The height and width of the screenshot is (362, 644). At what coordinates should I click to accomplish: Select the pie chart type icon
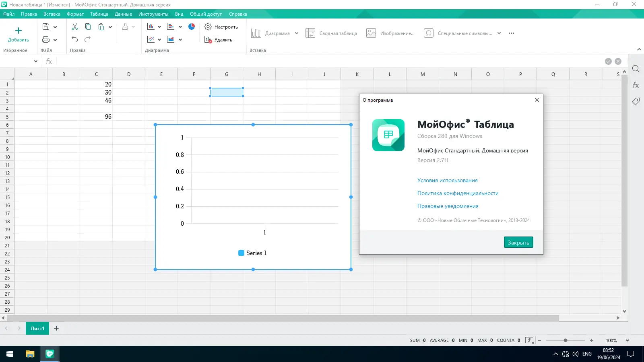tap(192, 27)
